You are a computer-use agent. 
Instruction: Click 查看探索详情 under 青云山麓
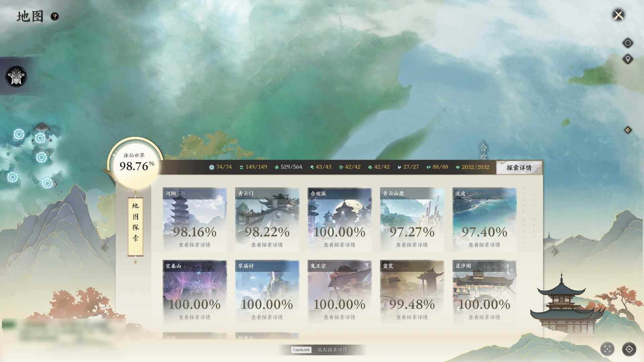pyautogui.click(x=412, y=245)
